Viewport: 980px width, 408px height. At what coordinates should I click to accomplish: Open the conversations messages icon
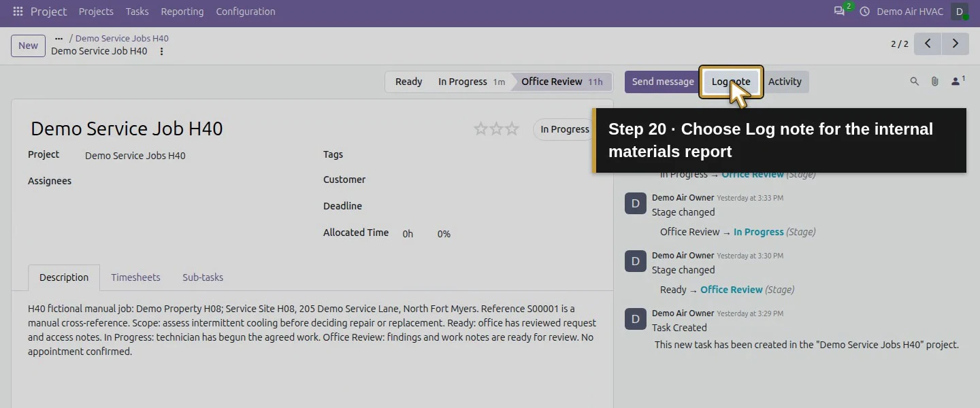839,12
